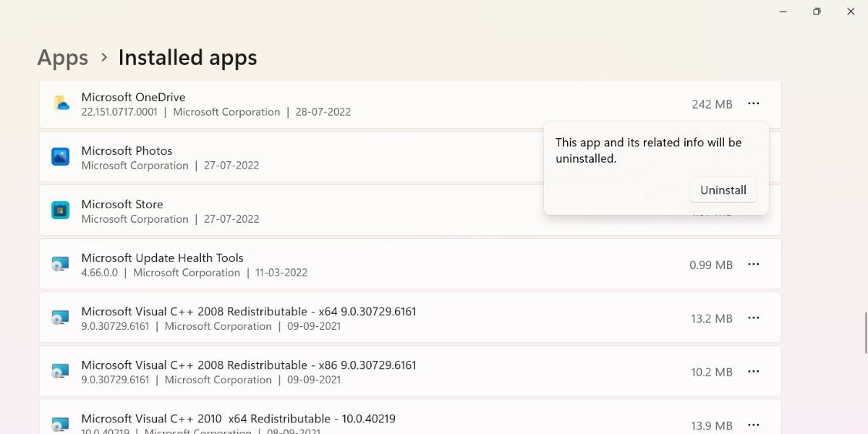
Task: Open more options for Microsoft OneDrive
Action: [x=754, y=103]
